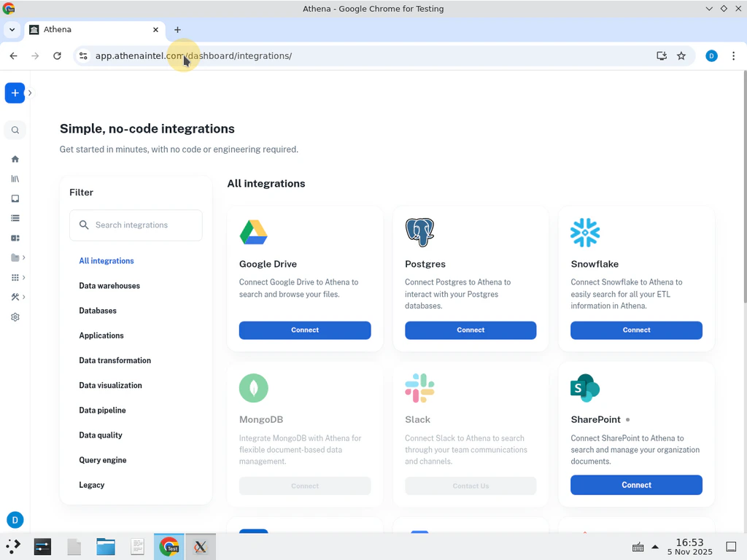Select the Data visualization filter
This screenshot has width=747, height=560.
tap(111, 385)
